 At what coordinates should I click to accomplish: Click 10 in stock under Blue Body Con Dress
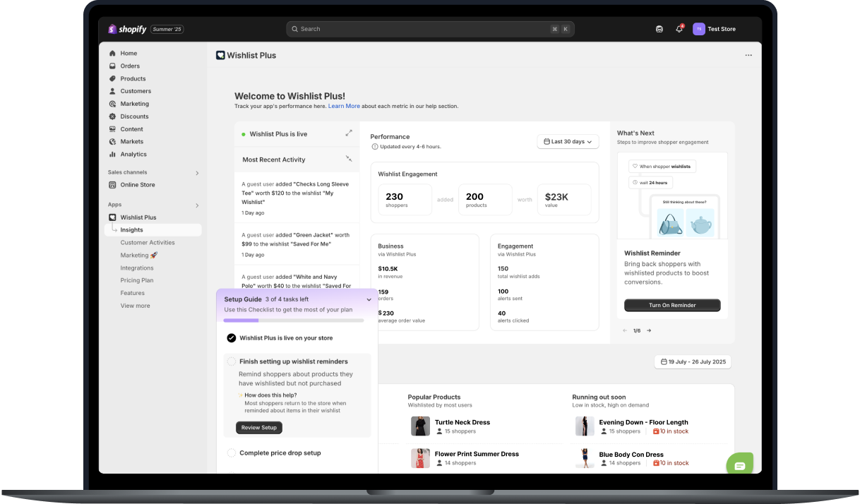pyautogui.click(x=671, y=463)
